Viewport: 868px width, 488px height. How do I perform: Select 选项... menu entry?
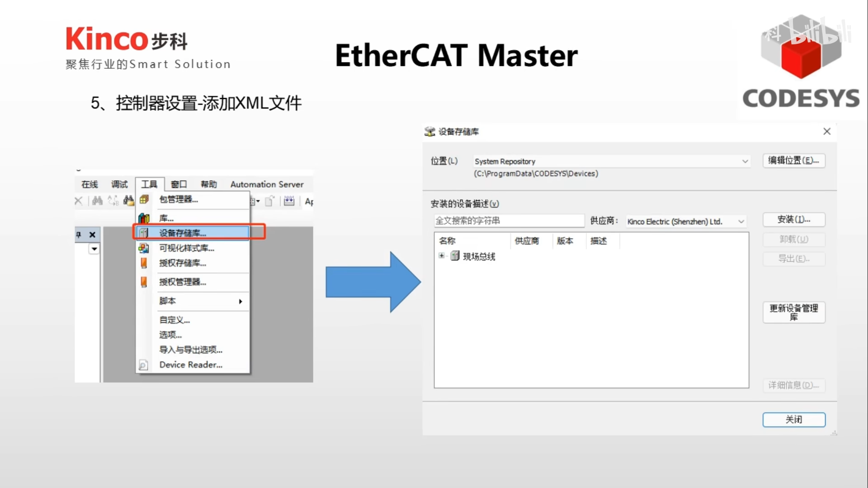(x=193, y=335)
